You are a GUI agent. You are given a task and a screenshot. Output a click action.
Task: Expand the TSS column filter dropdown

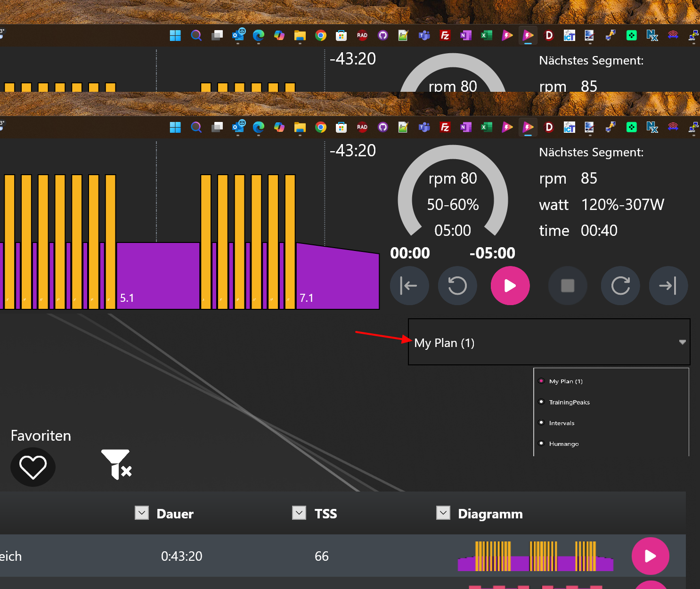pyautogui.click(x=299, y=513)
